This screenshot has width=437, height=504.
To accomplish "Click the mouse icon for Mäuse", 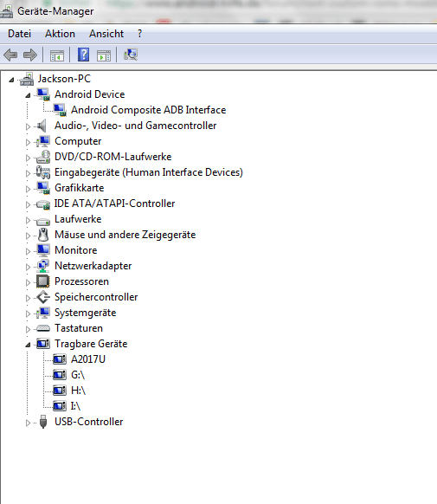I will (43, 235).
